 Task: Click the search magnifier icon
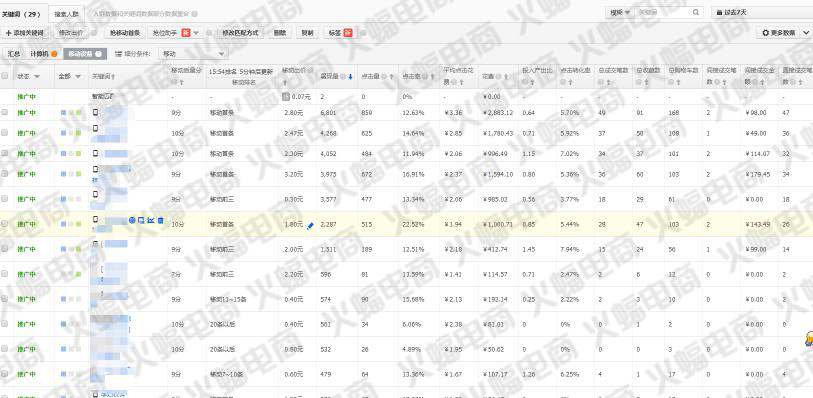[x=696, y=12]
